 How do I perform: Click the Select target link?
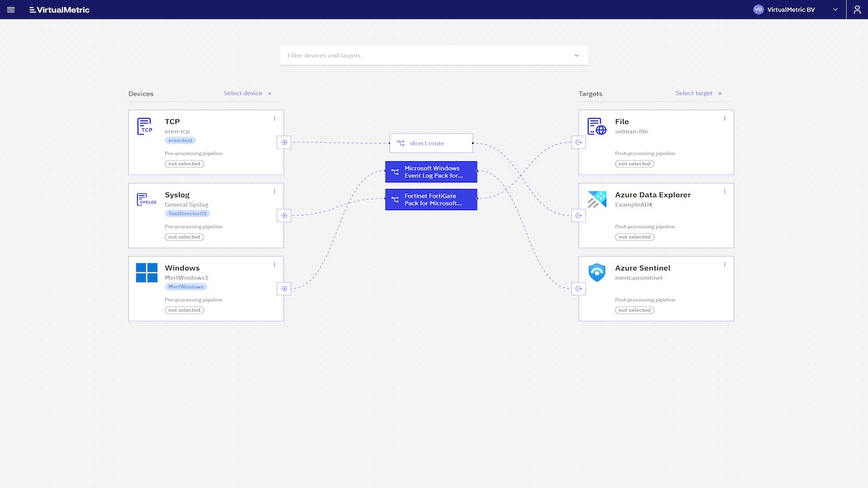pyautogui.click(x=698, y=94)
